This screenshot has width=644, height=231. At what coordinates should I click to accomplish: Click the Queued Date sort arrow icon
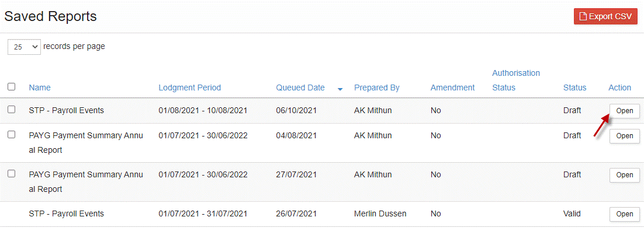340,89
